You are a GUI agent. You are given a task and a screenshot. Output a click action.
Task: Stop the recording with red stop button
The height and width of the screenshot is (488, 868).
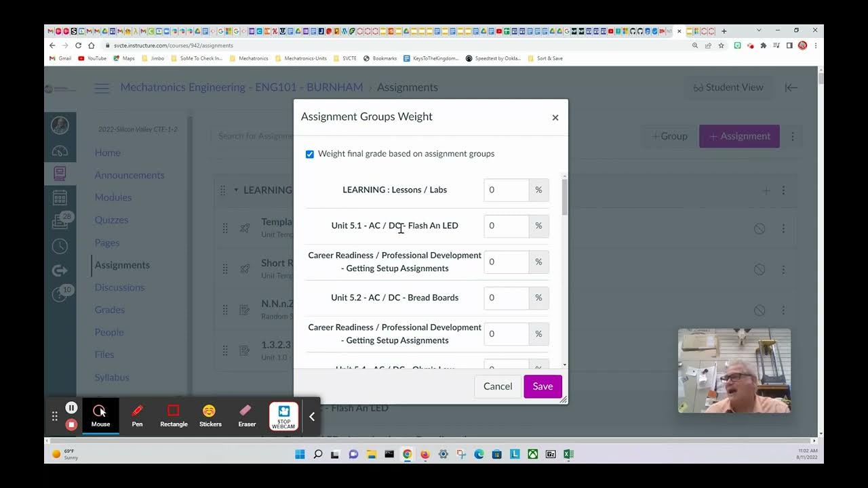point(71,424)
